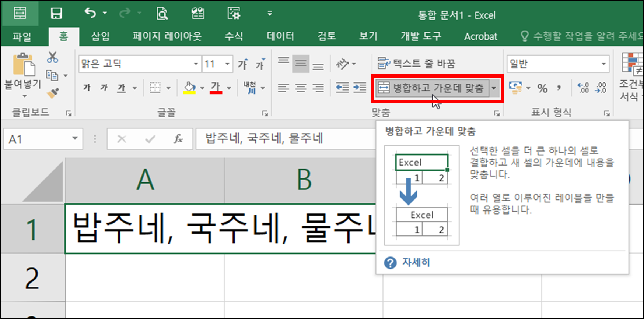
Task: Click 텍스트 줄 바꿈 wrap text button
Action: coord(417,64)
